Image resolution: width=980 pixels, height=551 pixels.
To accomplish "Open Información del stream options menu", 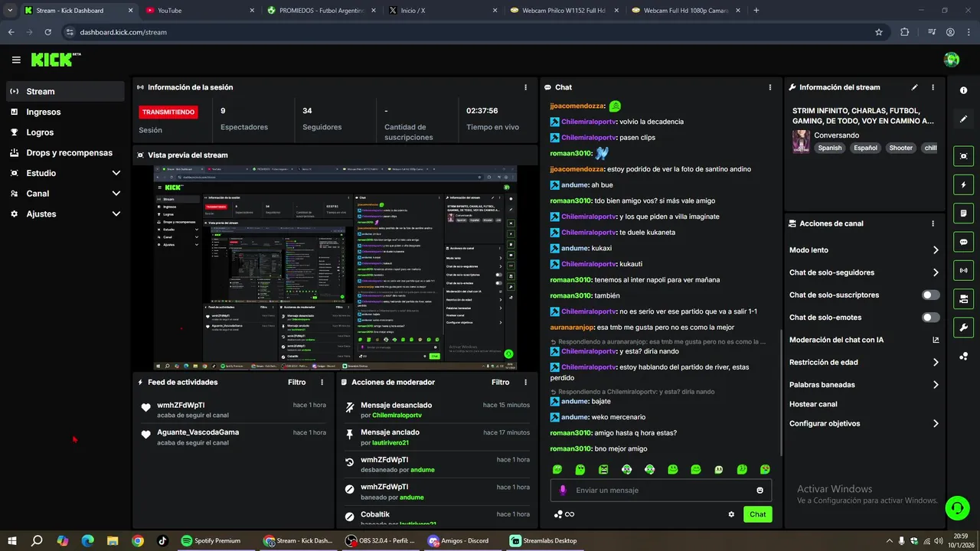I will 933,87.
